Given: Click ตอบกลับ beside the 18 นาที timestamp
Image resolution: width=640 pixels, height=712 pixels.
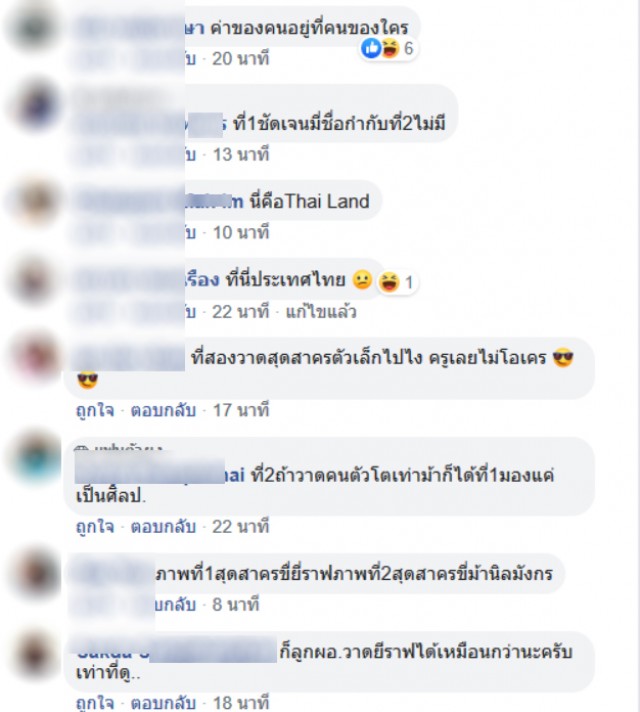Looking at the screenshot, I should point(163,703).
